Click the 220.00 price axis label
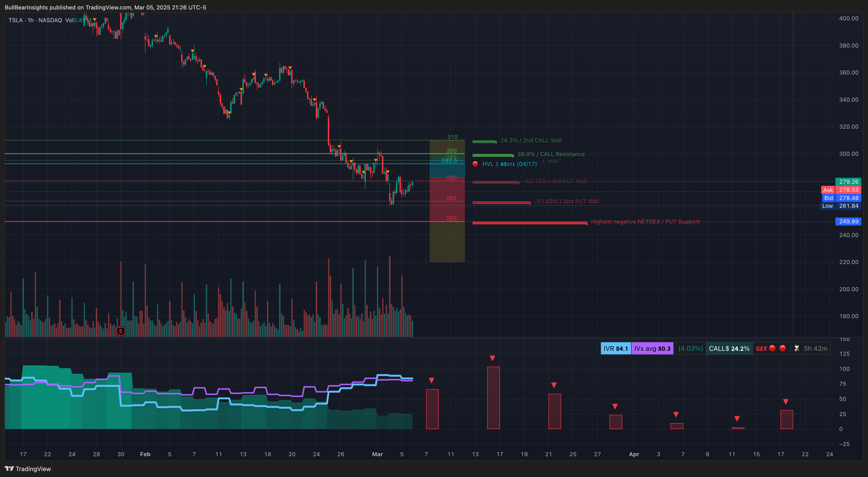This screenshot has height=477, width=868. [848, 262]
